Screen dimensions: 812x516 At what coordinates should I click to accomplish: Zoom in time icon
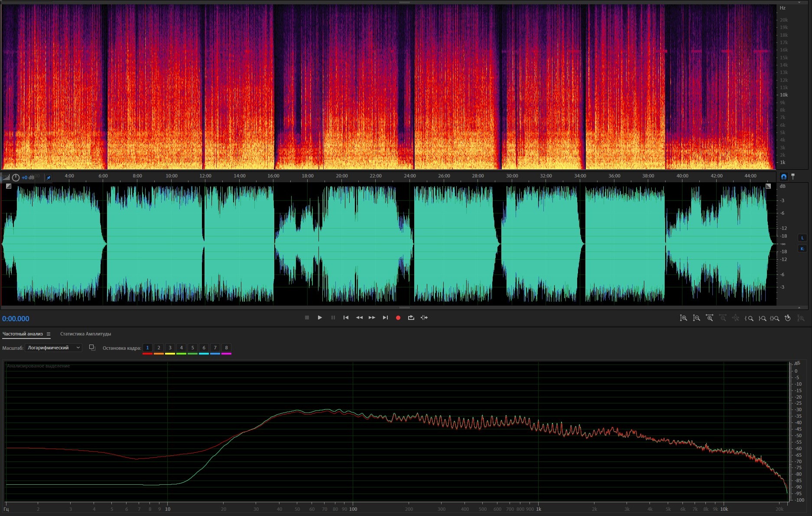click(x=709, y=318)
